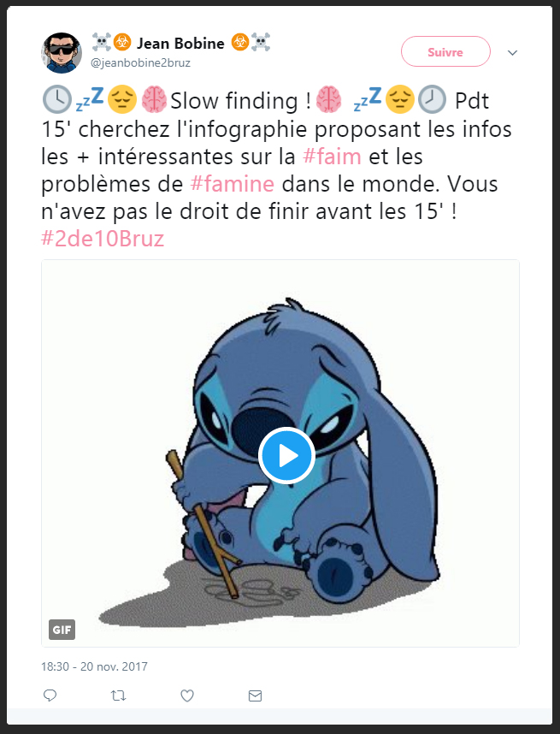This screenshot has height=734, width=560.
Task: Click the reply speech bubble icon
Action: coord(50,696)
